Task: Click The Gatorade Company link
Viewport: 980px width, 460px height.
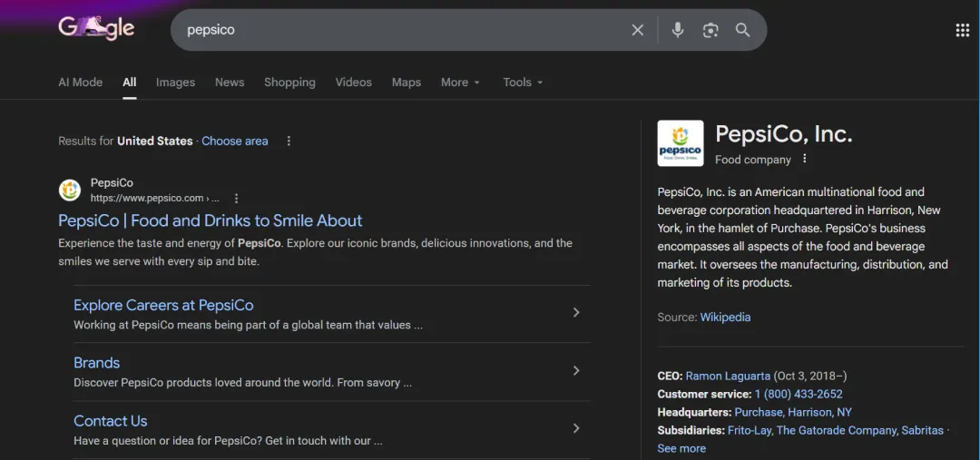Action: point(837,431)
